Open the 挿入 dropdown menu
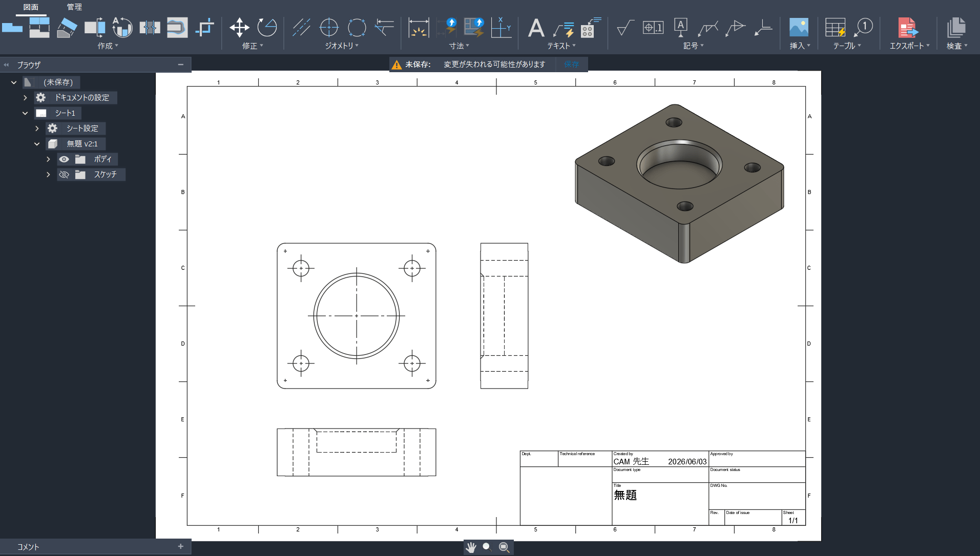This screenshot has height=556, width=980. tap(800, 46)
